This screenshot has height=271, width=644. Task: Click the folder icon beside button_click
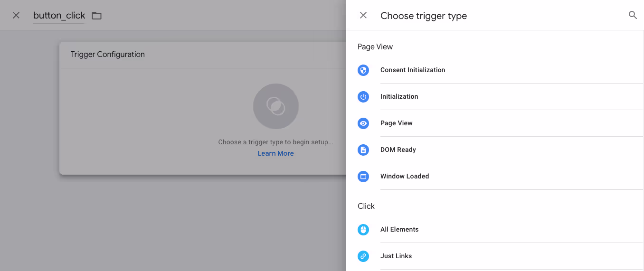[97, 16]
